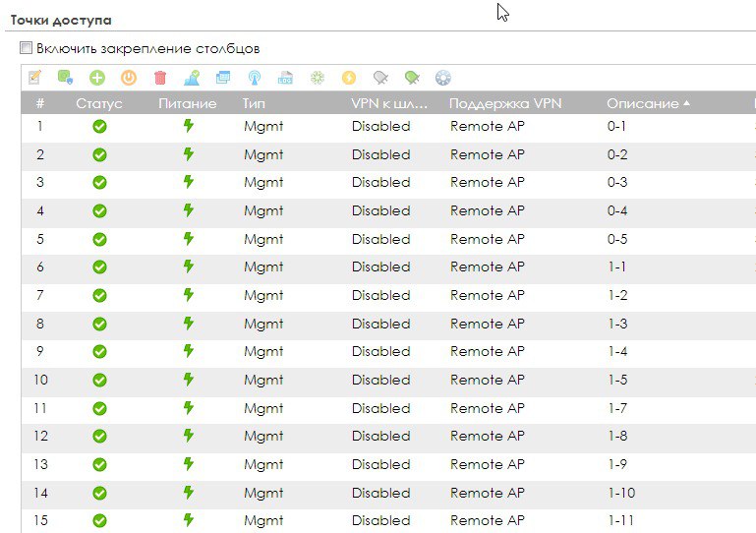Sort by the # column header
The width and height of the screenshot is (756, 533).
pyautogui.click(x=40, y=103)
